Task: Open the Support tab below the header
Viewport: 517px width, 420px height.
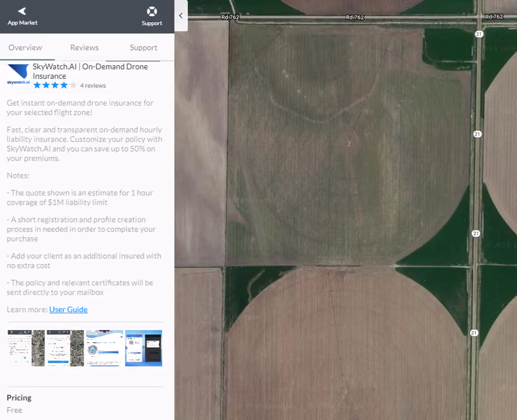Action: [144, 47]
